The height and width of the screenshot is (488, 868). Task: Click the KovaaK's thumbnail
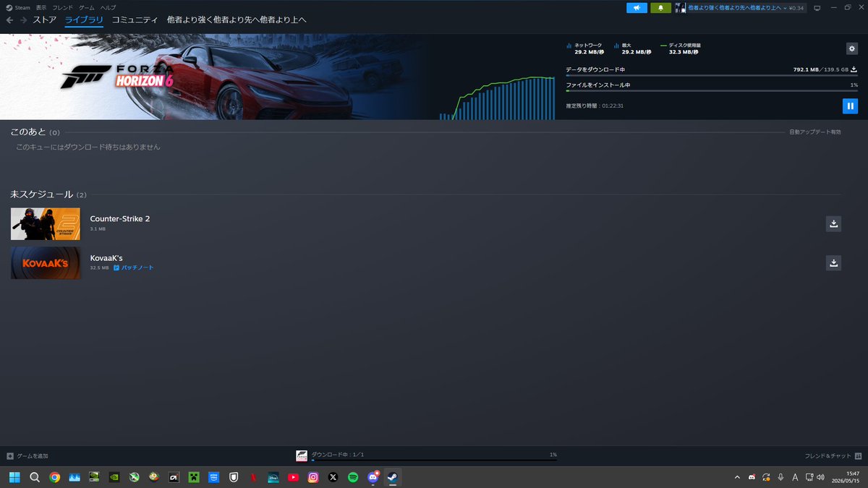pyautogui.click(x=46, y=263)
